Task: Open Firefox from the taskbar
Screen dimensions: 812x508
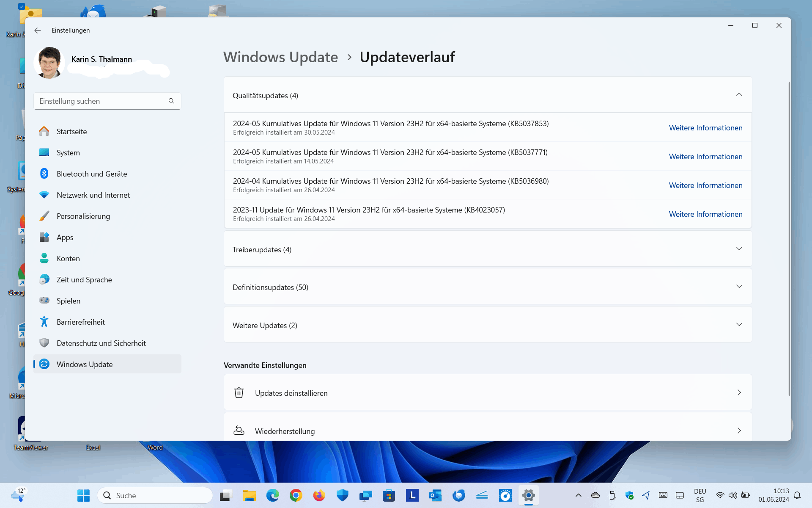Action: (319, 495)
